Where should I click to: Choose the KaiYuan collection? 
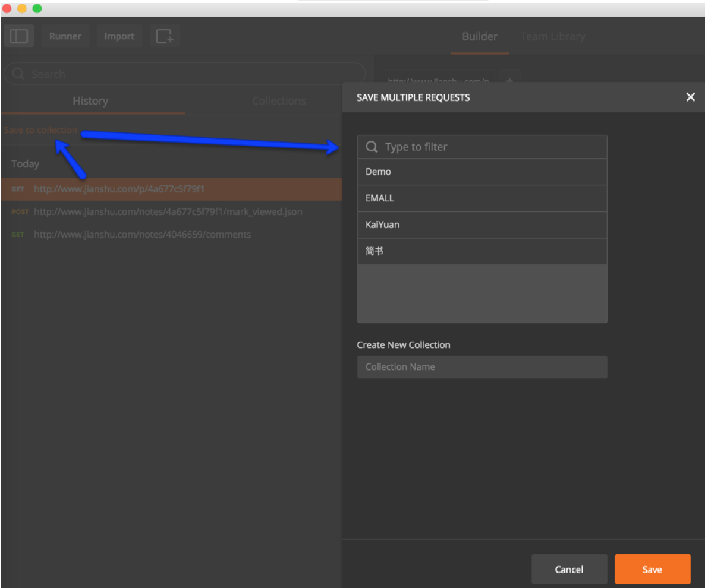pyautogui.click(x=482, y=225)
